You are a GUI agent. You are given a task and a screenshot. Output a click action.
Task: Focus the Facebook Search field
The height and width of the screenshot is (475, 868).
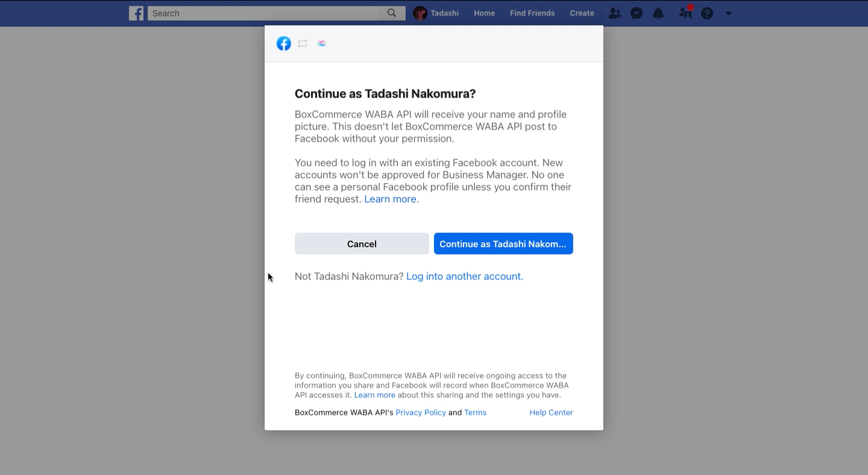point(263,13)
